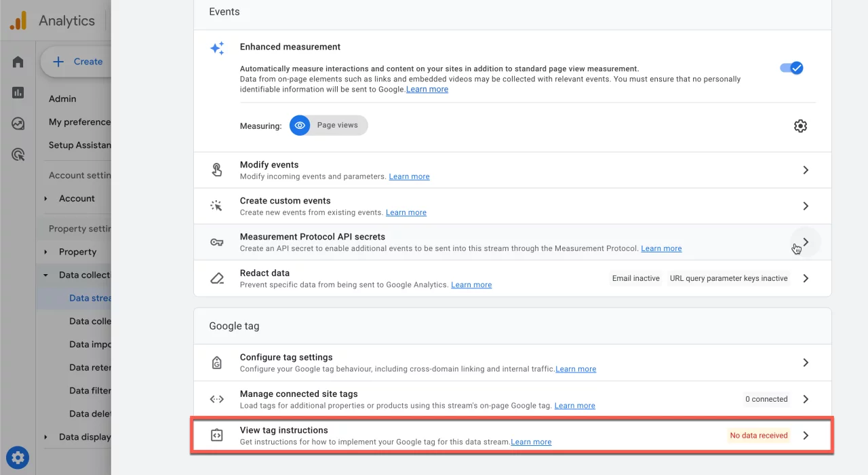Click the Email inactive badge
This screenshot has height=475, width=868.
(636, 278)
